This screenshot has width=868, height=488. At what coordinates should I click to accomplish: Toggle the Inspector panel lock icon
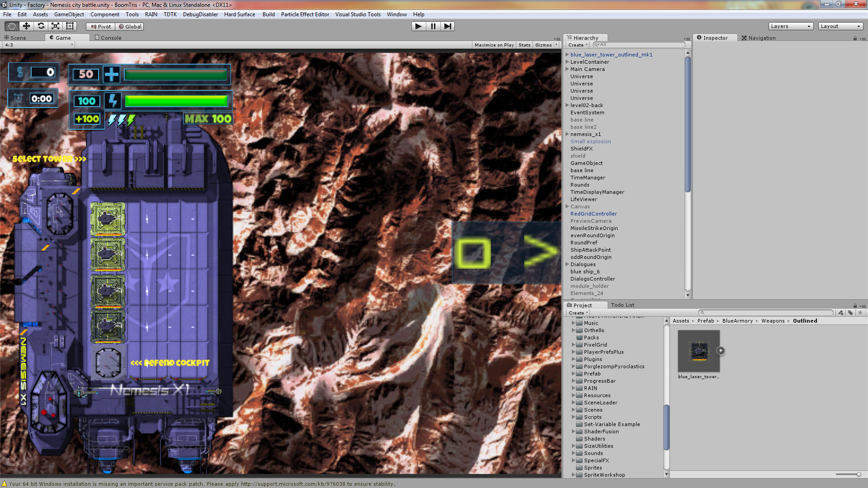tap(855, 38)
